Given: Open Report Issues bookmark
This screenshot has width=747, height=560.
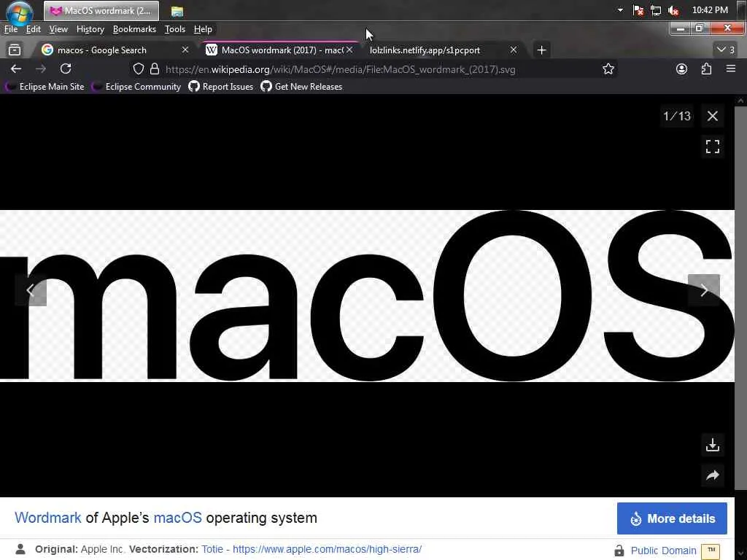Looking at the screenshot, I should point(221,87).
